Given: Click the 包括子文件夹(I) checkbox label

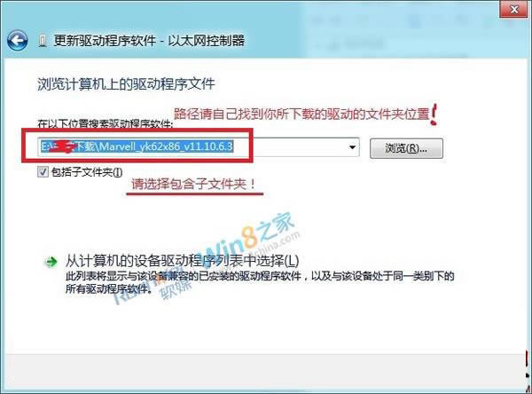Looking at the screenshot, I should [x=87, y=172].
